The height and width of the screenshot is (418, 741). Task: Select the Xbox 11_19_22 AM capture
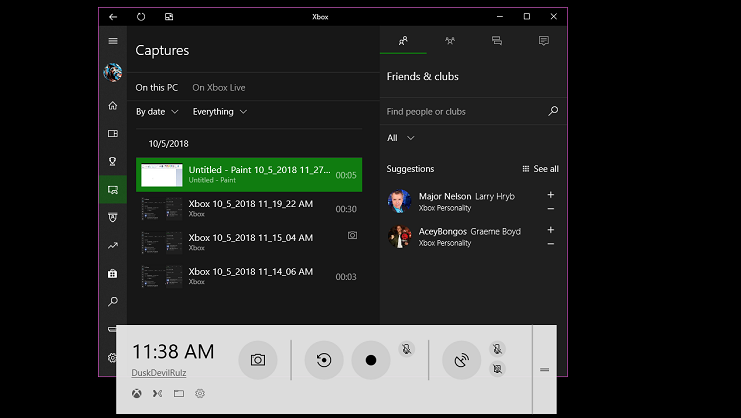click(249, 209)
